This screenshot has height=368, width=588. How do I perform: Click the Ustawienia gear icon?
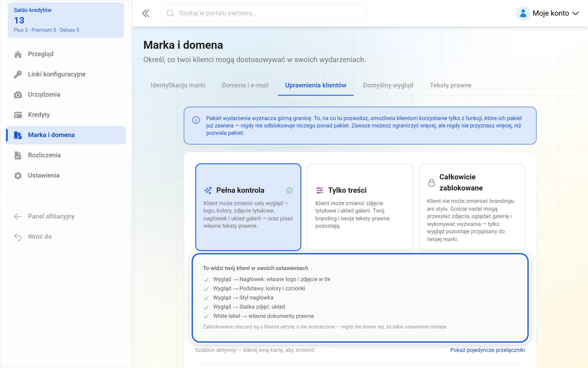tap(18, 176)
